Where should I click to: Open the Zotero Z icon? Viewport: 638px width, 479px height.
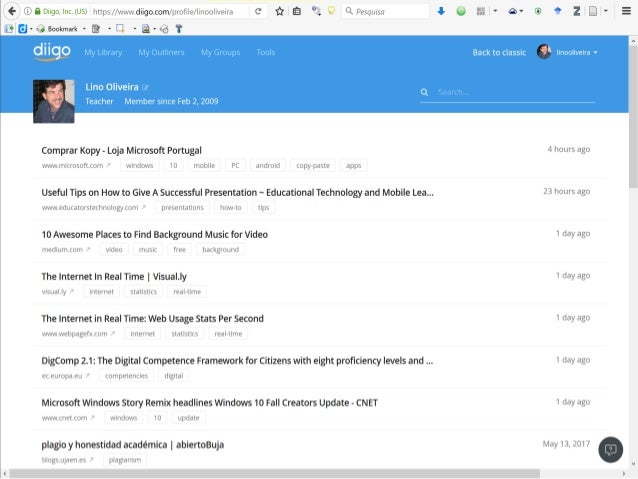(x=577, y=11)
